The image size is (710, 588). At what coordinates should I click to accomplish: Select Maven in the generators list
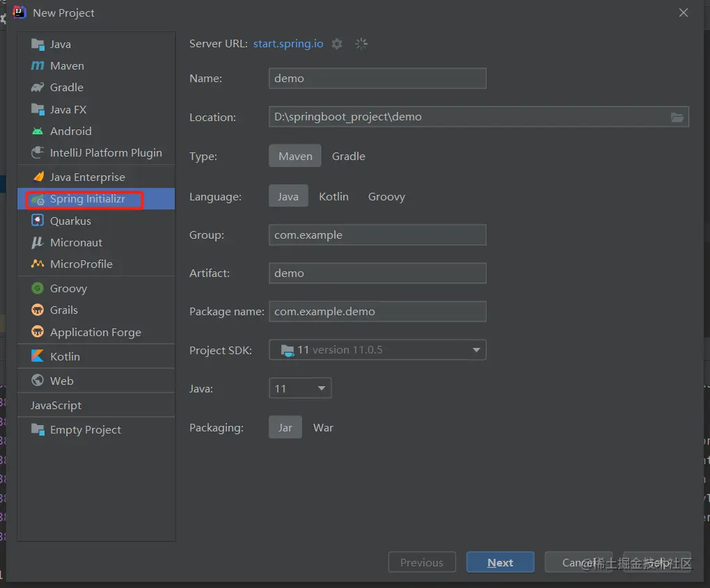pyautogui.click(x=96, y=65)
